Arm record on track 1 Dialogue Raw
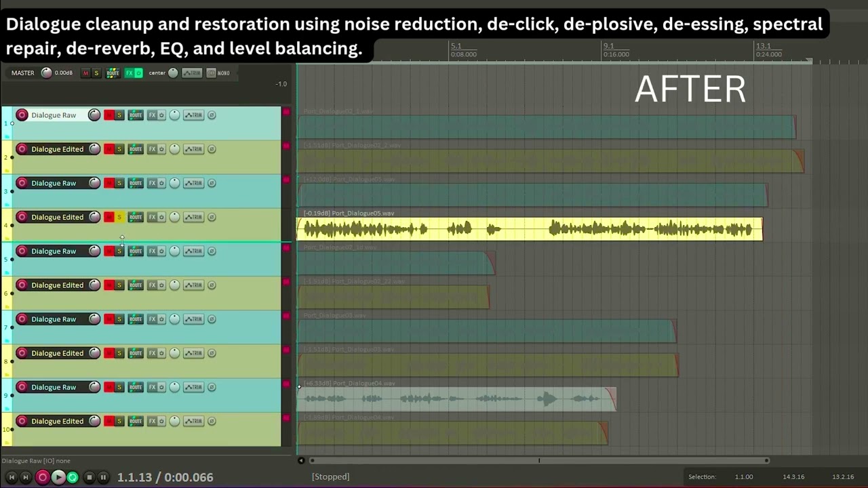Image resolution: width=868 pixels, height=488 pixels. click(22, 115)
